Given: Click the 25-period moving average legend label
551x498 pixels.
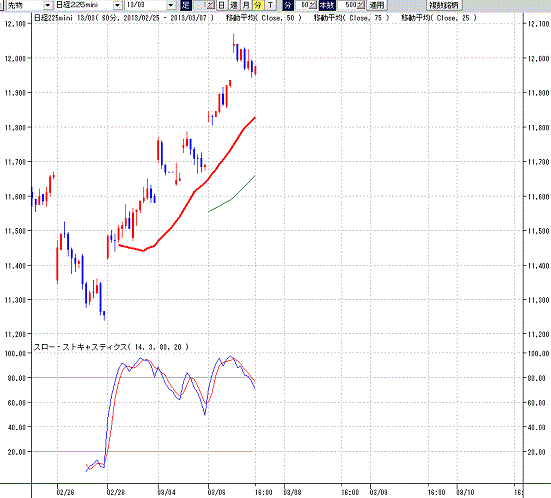Looking at the screenshot, I should pyautogui.click(x=439, y=18).
